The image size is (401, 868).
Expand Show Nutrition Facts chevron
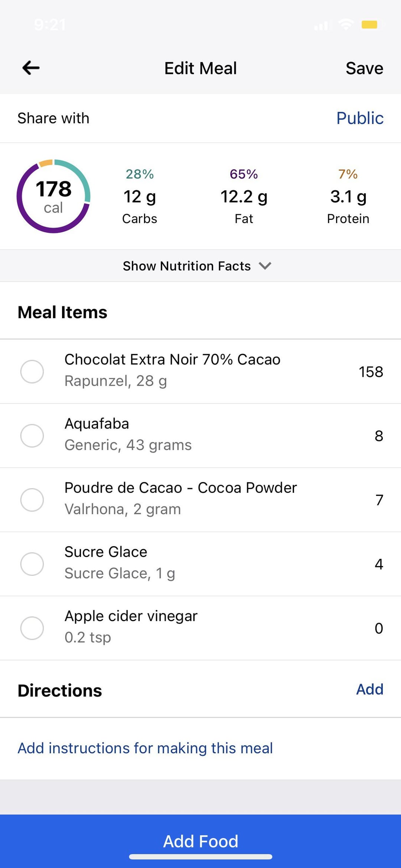pyautogui.click(x=265, y=266)
